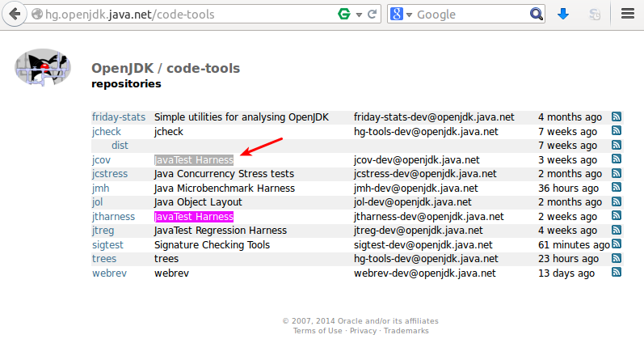Click the browser back arrow button
The height and width of the screenshot is (339, 644).
pos(15,15)
